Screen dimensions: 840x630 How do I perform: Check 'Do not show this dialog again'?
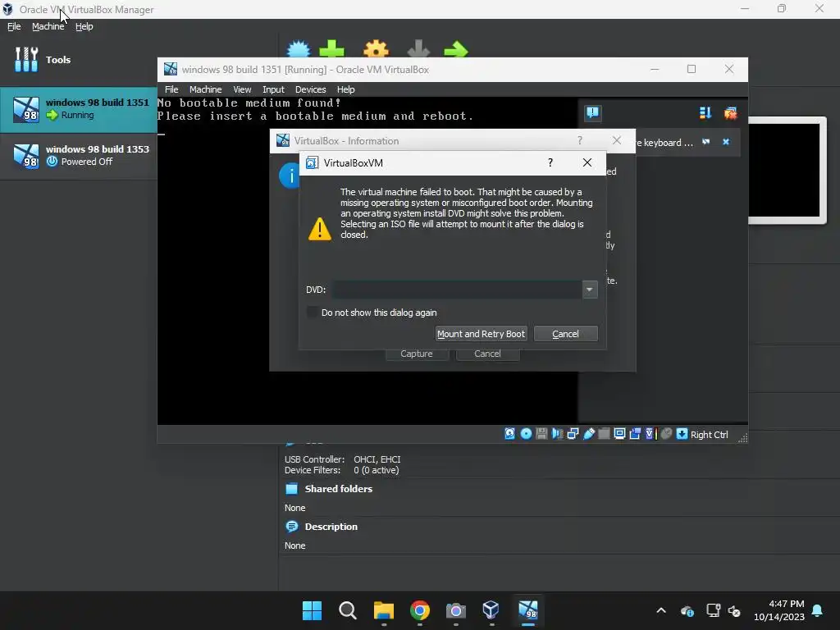[x=312, y=313]
